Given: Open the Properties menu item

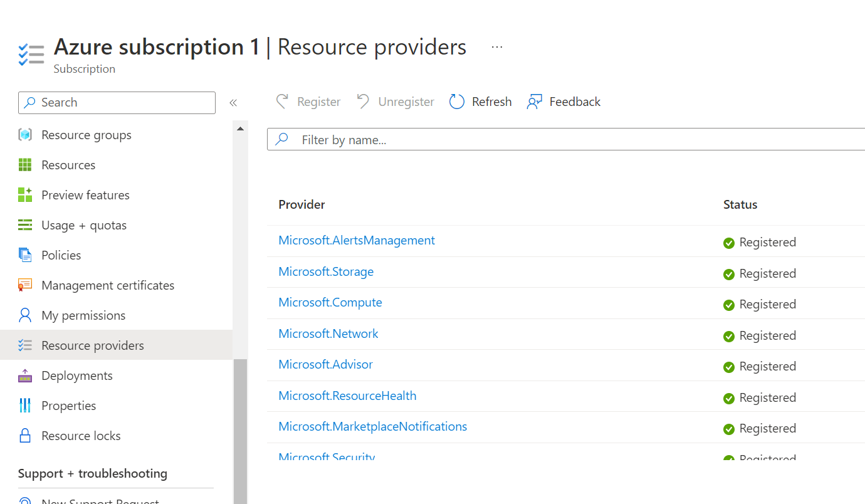Looking at the screenshot, I should [x=68, y=406].
